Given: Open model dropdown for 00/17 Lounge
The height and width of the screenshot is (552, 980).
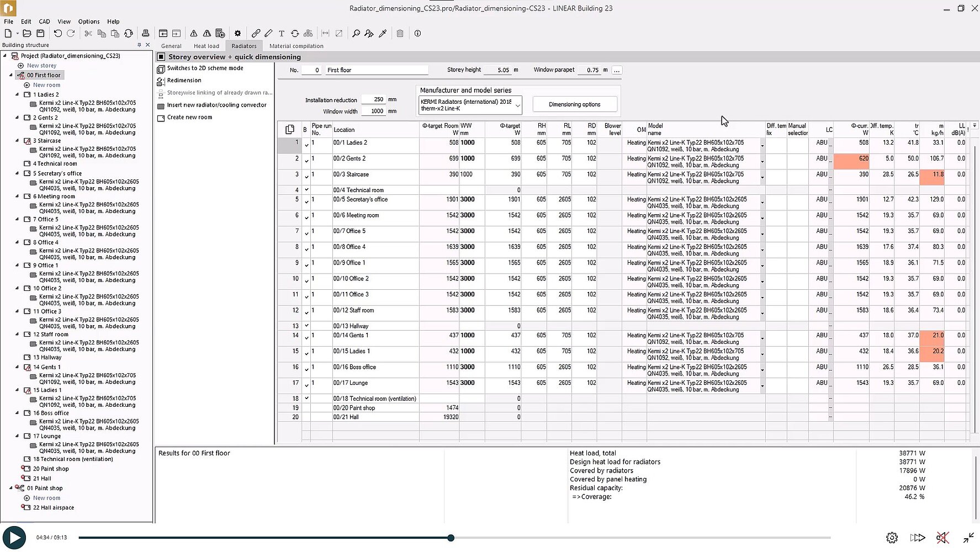Looking at the screenshot, I should [762, 386].
